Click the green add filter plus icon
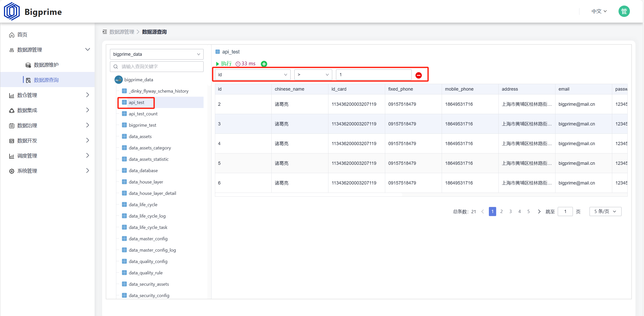Viewport: 644px width, 316px height. pos(264,64)
